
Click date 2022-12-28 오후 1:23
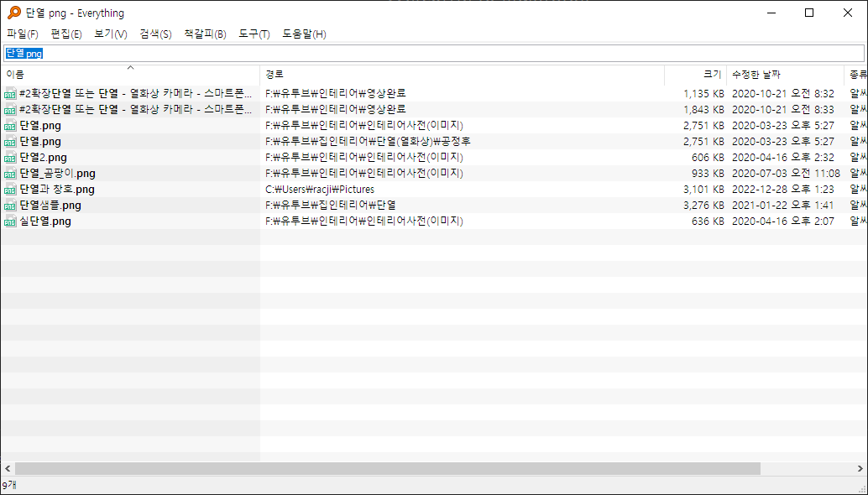click(x=782, y=190)
